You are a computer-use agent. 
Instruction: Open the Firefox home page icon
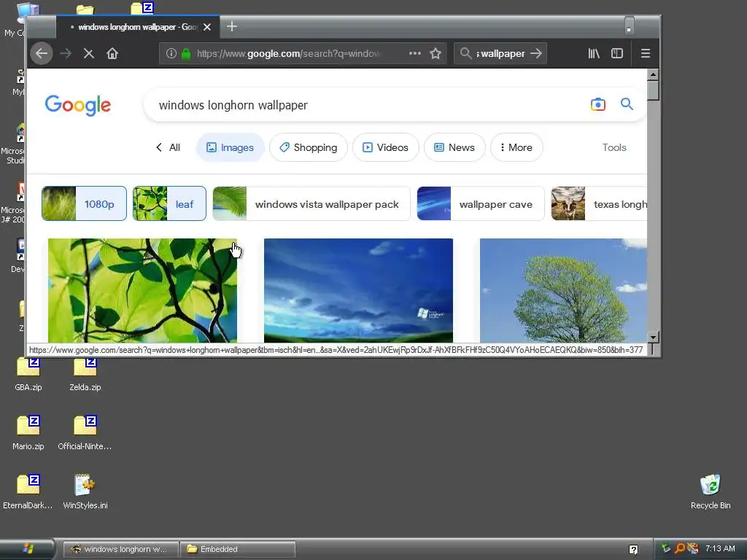coord(112,53)
